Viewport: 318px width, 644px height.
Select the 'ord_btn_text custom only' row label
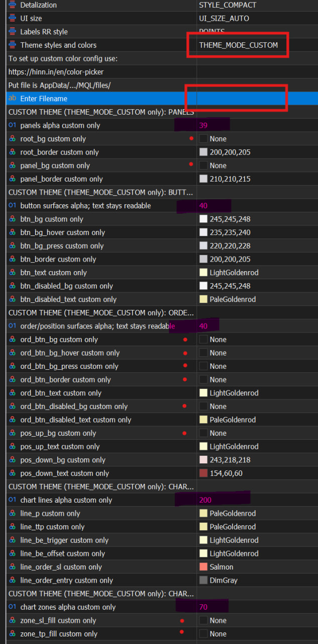(x=61, y=393)
